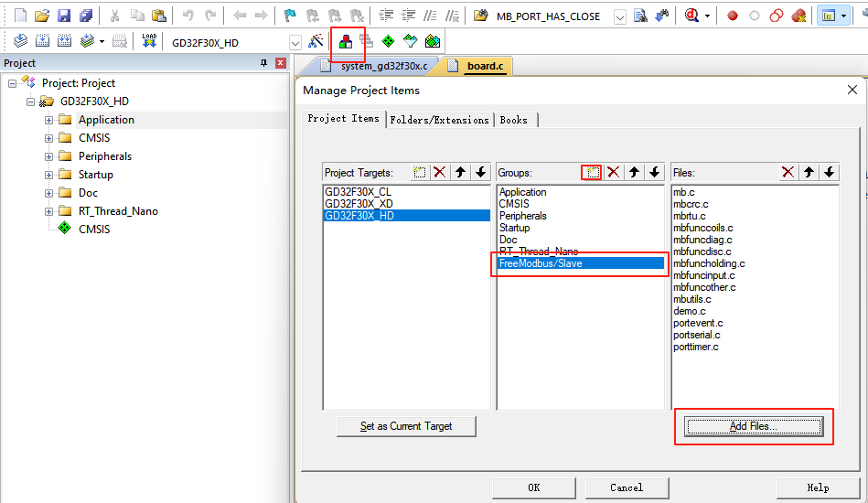The image size is (868, 503).
Task: Collapse the GD32F30X_HD target node
Action: tap(30, 102)
